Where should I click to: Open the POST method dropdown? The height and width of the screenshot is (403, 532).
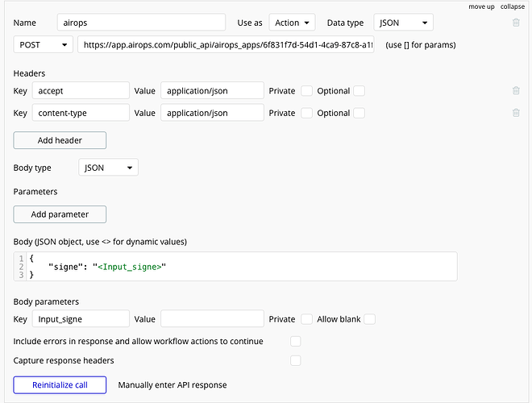pos(44,44)
